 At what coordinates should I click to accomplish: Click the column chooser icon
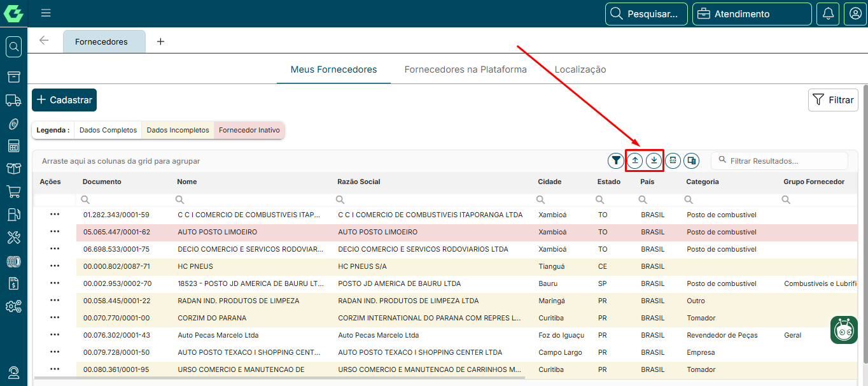coord(692,161)
